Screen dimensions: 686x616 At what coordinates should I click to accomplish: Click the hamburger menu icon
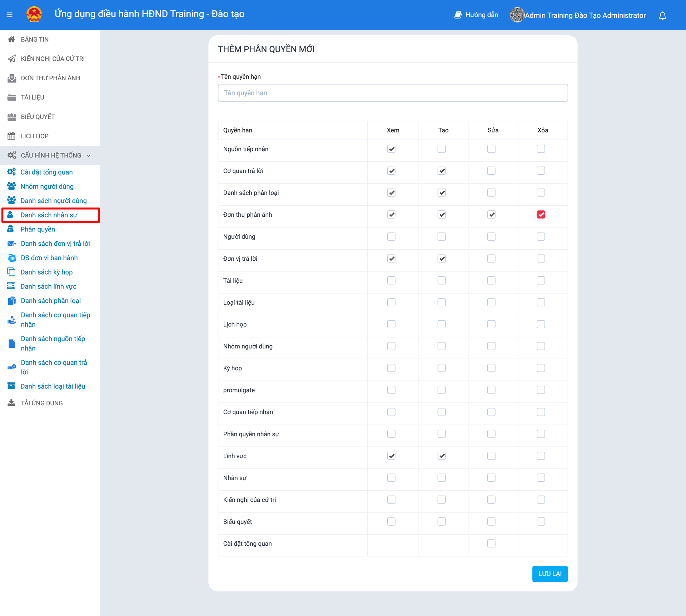point(10,15)
